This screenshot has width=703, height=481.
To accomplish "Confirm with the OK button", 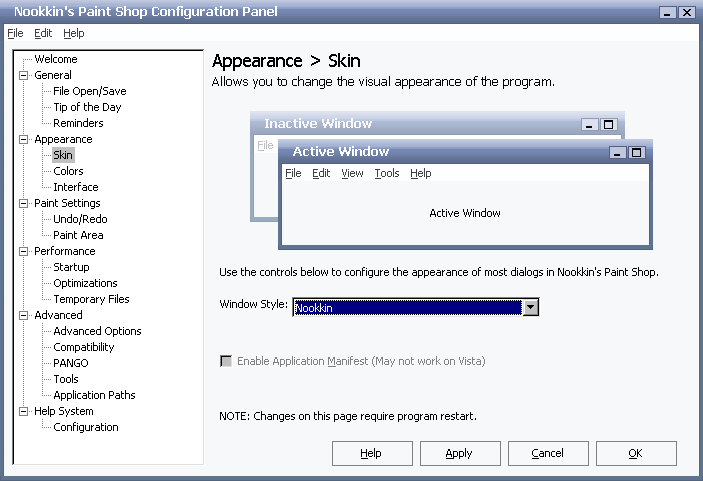I will point(636,454).
